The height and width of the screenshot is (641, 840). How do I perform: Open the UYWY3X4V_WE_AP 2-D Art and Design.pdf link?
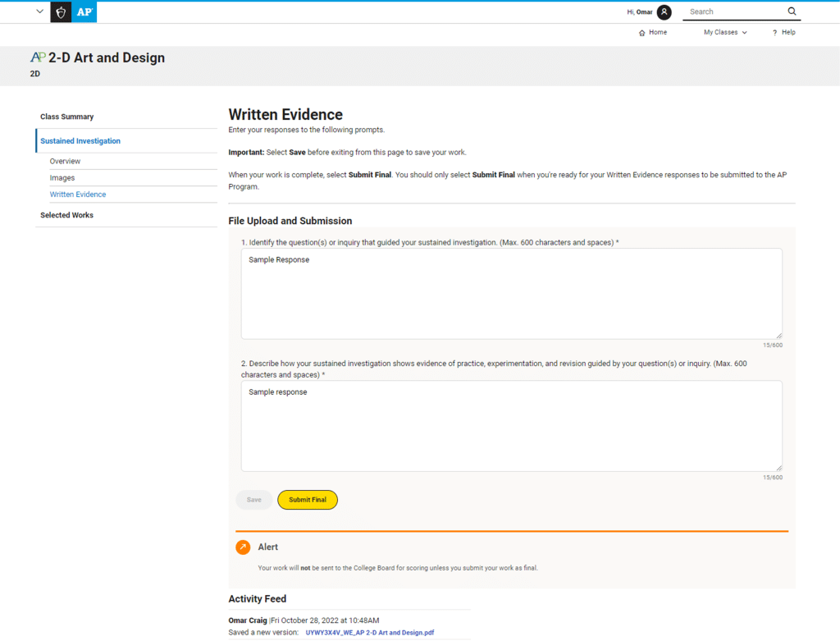[x=370, y=633]
